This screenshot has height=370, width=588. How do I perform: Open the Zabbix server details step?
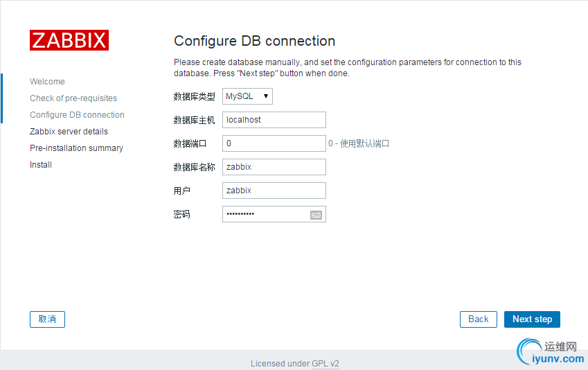(x=69, y=132)
